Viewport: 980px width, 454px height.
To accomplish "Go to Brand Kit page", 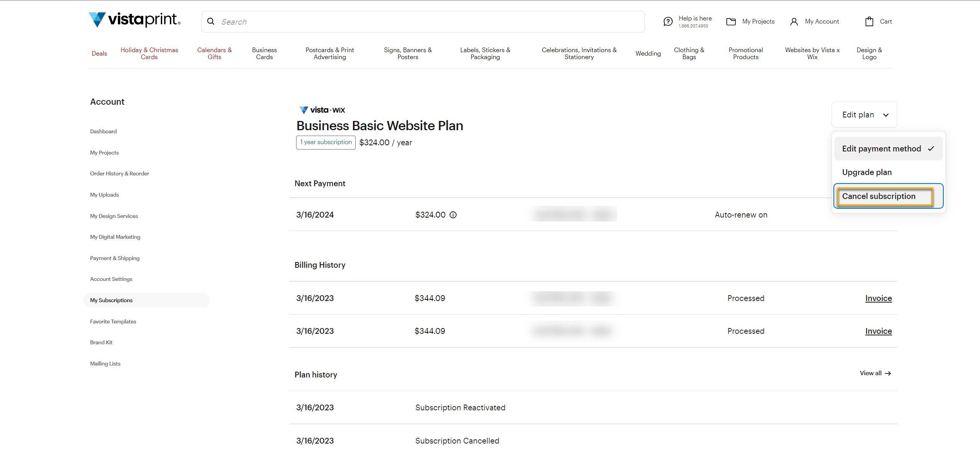I will coord(101,342).
